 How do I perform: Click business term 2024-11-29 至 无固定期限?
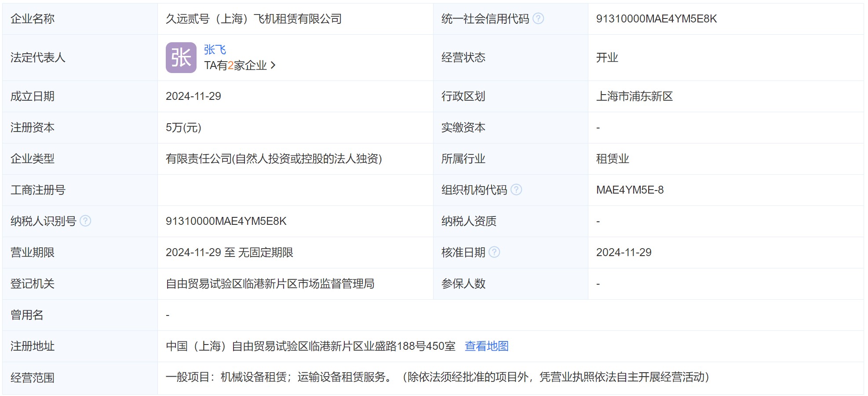coord(230,253)
